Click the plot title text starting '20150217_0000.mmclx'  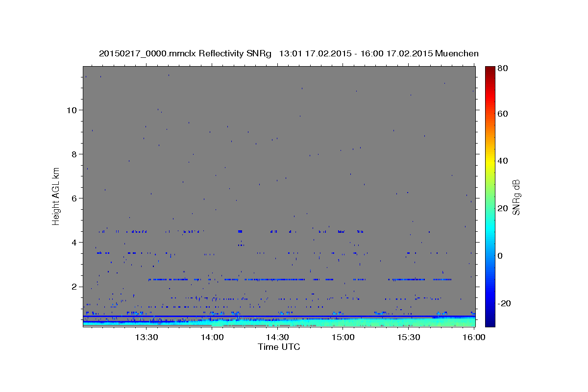pyautogui.click(x=289, y=53)
